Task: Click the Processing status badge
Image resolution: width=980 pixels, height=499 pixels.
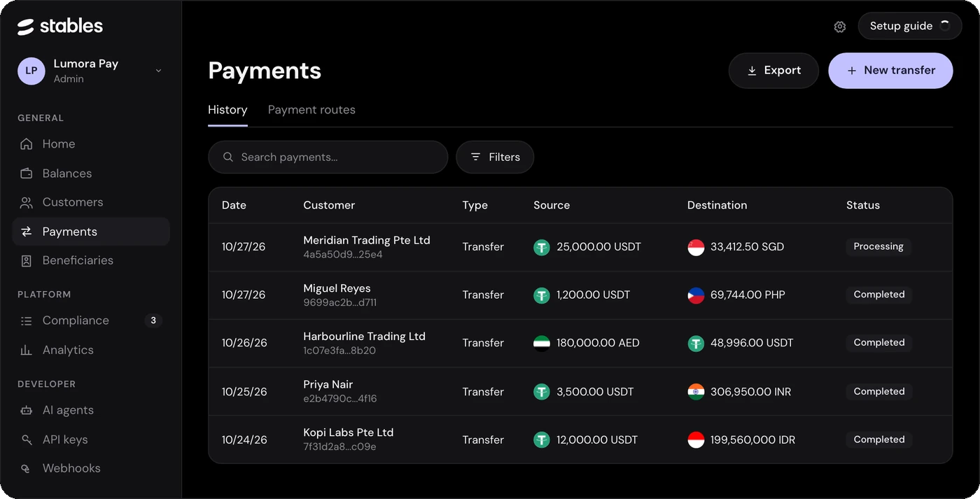Action: point(878,246)
